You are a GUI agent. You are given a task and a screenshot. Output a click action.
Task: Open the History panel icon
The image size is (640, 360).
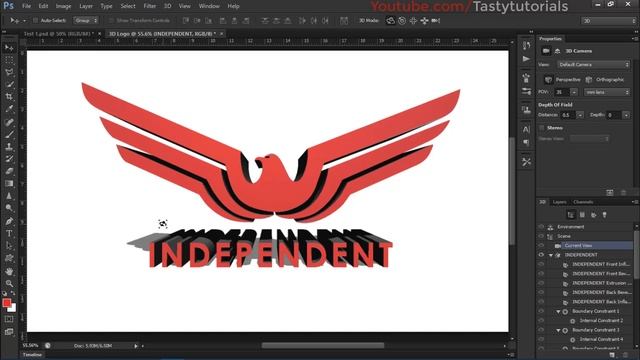tap(527, 45)
